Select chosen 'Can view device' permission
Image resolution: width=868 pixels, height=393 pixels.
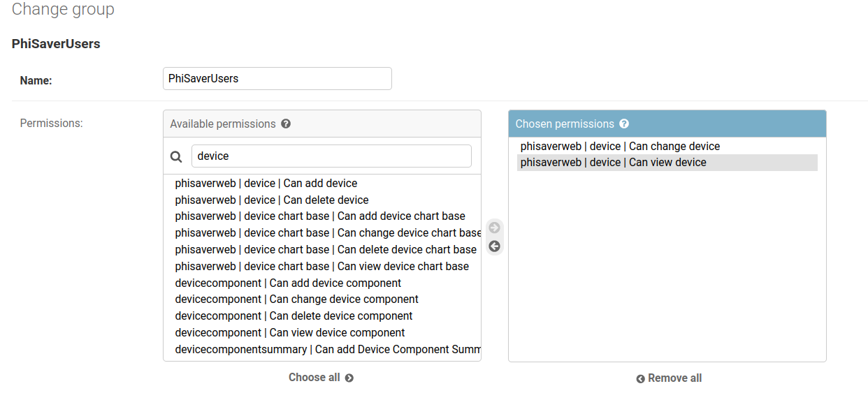tap(667, 163)
